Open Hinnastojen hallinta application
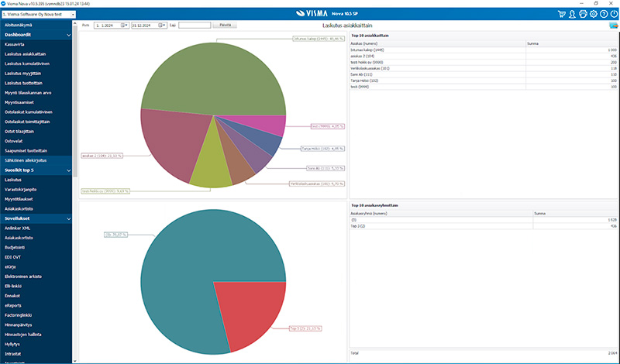Viewport: 620px width, 364px height. click(23, 335)
